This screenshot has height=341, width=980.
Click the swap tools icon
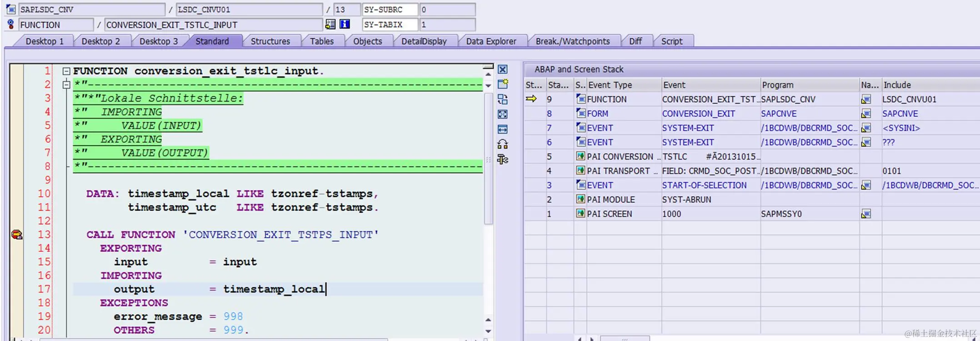pyautogui.click(x=502, y=99)
